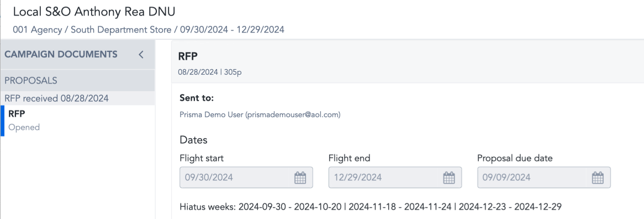This screenshot has width=644, height=219.
Task: Click the Hiatus weeks date range text
Action: [x=371, y=206]
